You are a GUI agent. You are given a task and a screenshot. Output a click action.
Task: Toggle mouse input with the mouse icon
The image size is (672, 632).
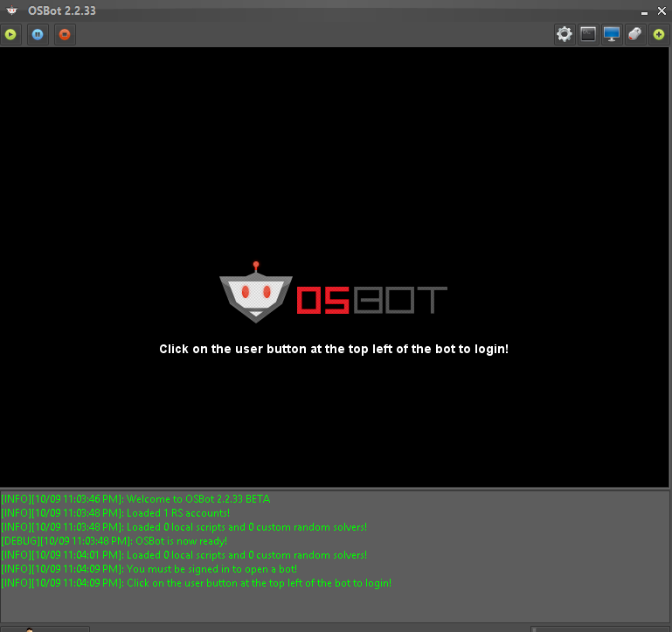tap(634, 34)
